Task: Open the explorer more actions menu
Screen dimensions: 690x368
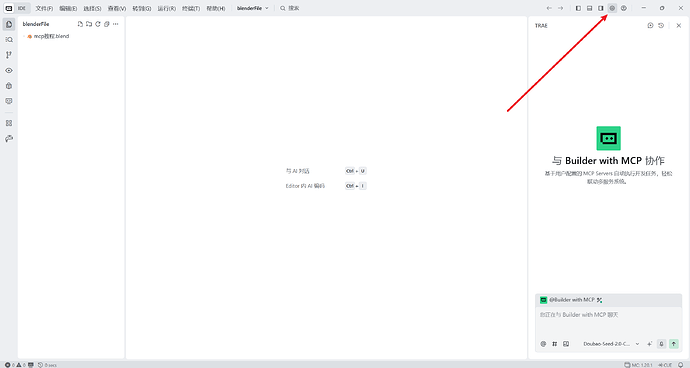Action: pos(115,24)
